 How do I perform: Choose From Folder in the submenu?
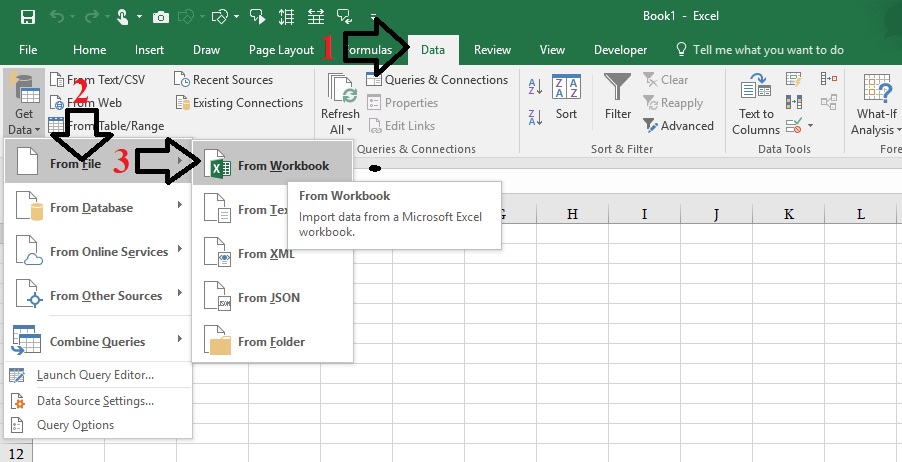point(272,341)
